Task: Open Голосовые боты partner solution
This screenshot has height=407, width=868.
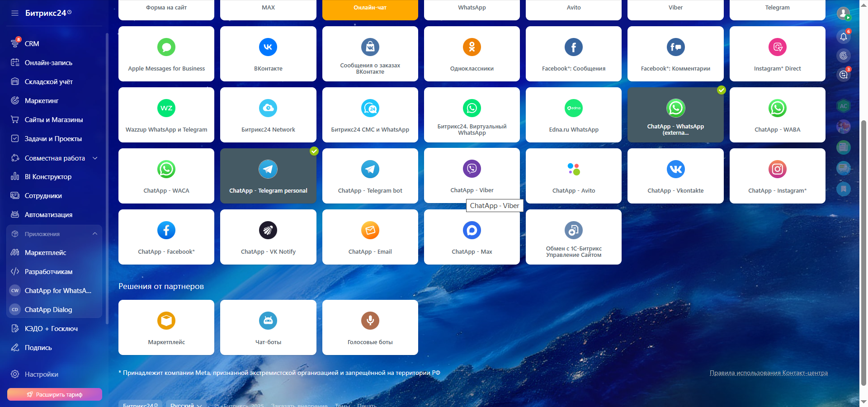Action: 370,328
